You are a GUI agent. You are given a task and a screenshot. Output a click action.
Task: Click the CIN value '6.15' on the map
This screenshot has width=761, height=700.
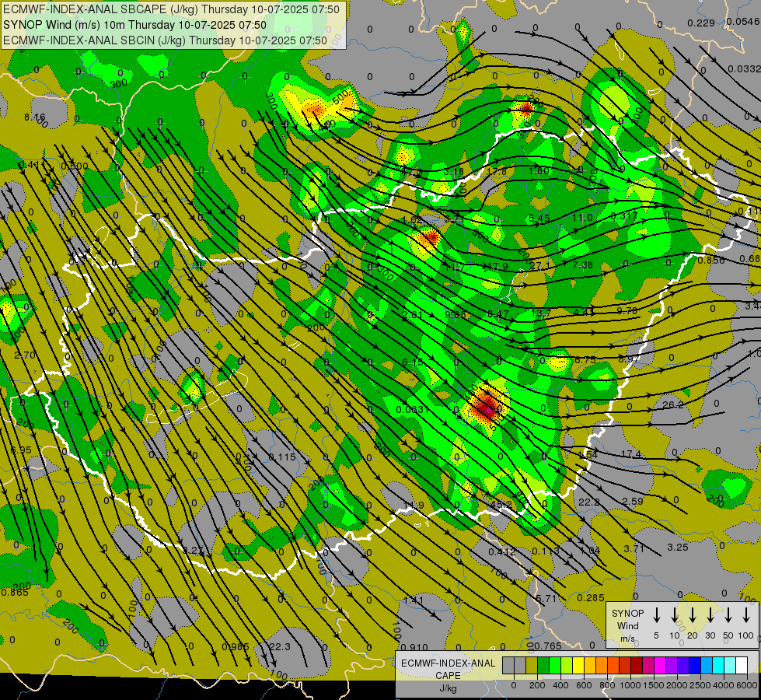click(x=413, y=362)
